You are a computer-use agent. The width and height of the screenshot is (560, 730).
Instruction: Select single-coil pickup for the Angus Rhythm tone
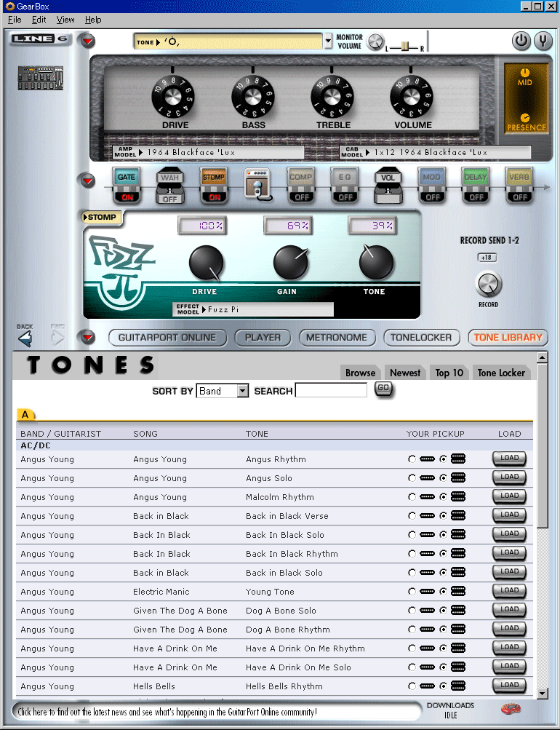(x=412, y=459)
